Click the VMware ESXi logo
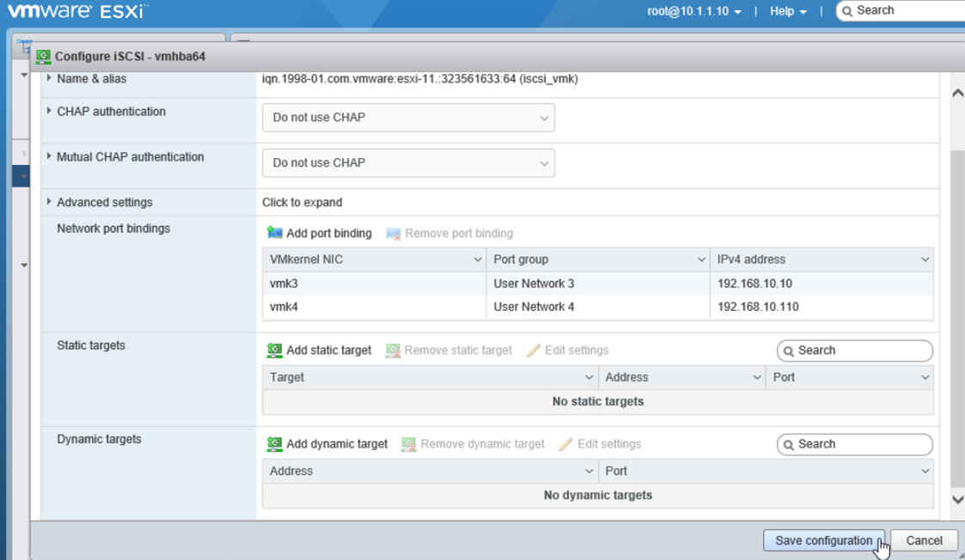This screenshot has height=560, width=965. tap(77, 10)
